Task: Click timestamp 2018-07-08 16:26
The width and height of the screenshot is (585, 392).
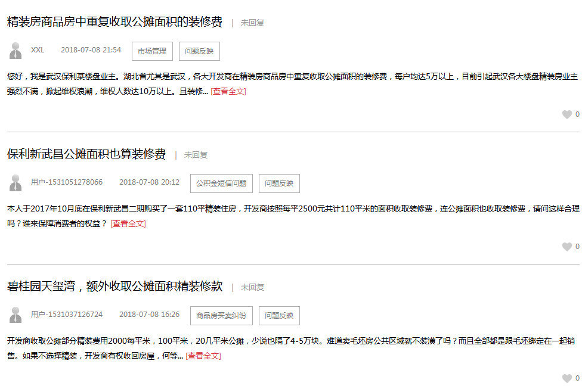Action: tap(149, 315)
